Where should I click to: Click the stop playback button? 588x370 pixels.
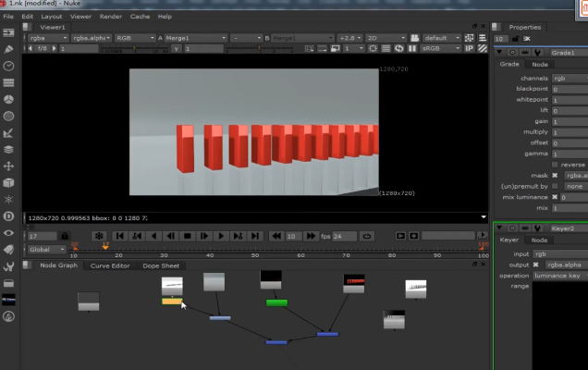pos(187,236)
